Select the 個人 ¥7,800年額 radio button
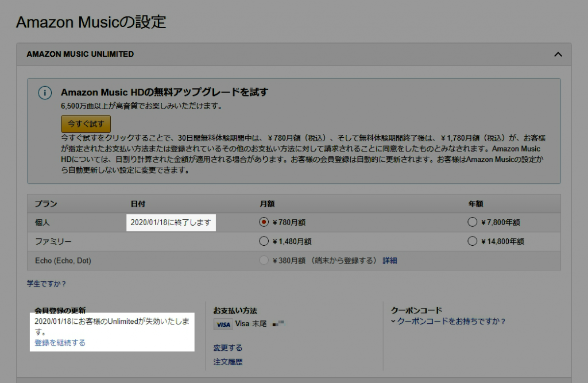 472,222
